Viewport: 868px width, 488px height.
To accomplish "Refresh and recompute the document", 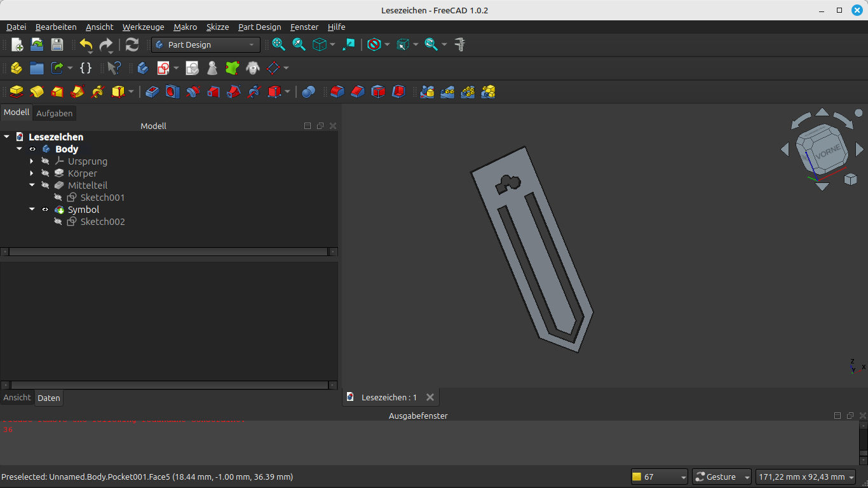I will coord(132,44).
